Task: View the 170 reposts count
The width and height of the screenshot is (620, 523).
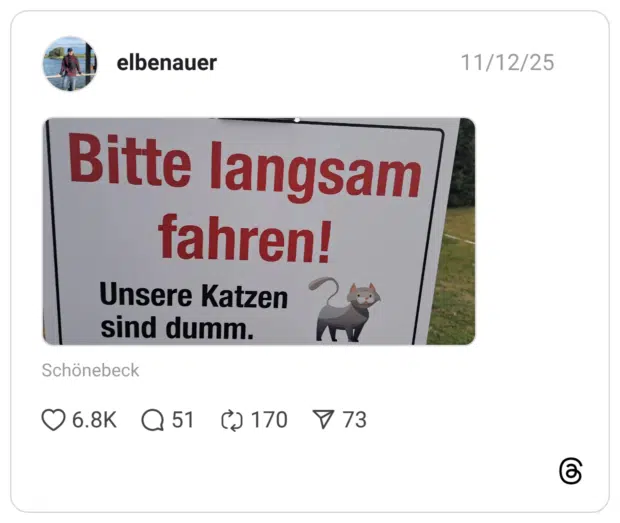Action: pos(269,420)
